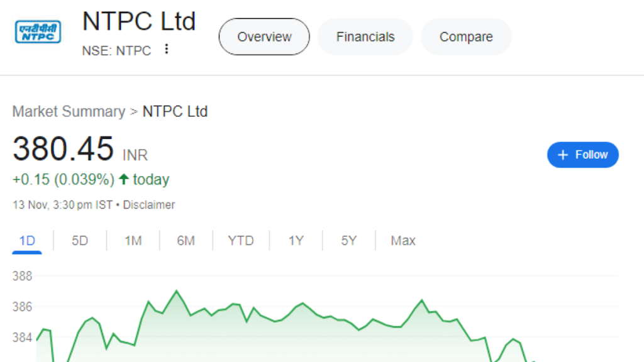Click the NTPC Ltd page title
This screenshot has width=644, height=362.
pyautogui.click(x=139, y=21)
